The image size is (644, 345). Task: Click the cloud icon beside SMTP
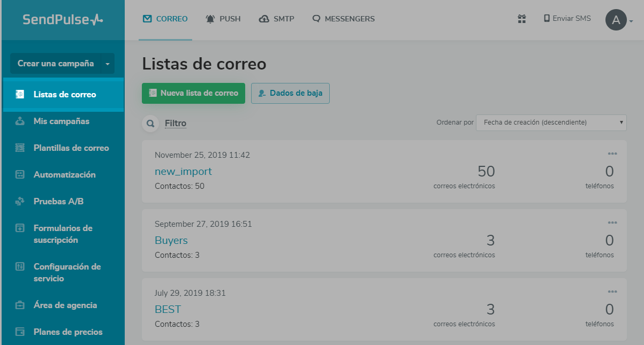click(264, 19)
